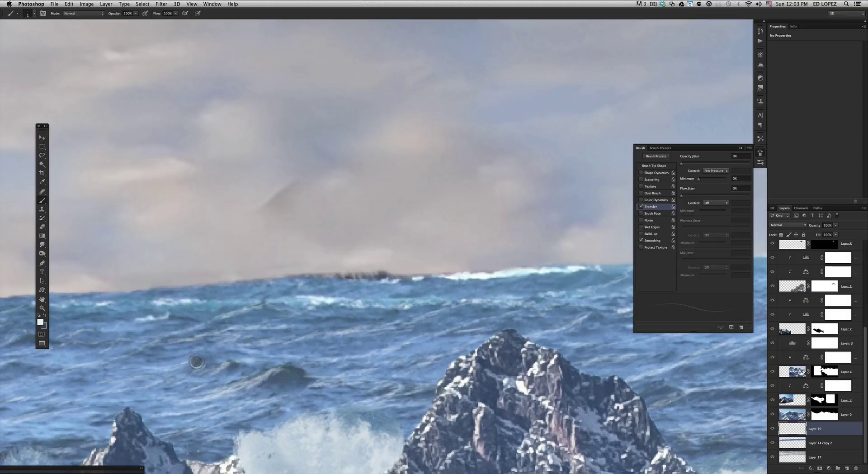Screen dimensions: 868x474
Task: Select Brush Tip Shape section
Action: 654,166
